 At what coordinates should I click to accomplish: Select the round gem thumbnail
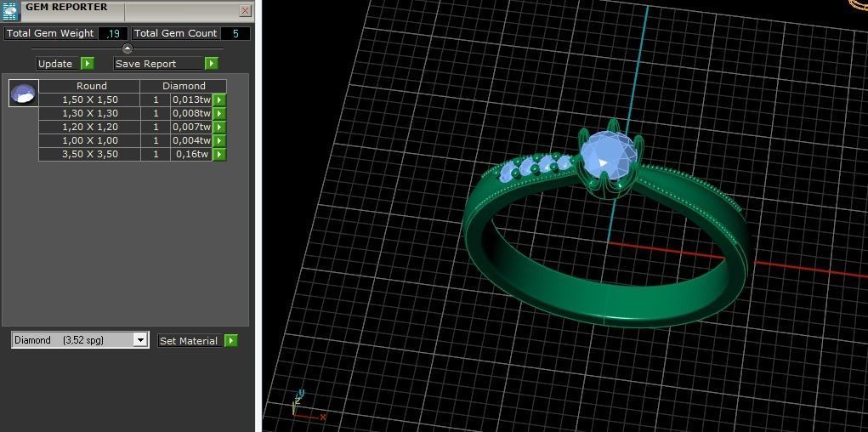(24, 93)
